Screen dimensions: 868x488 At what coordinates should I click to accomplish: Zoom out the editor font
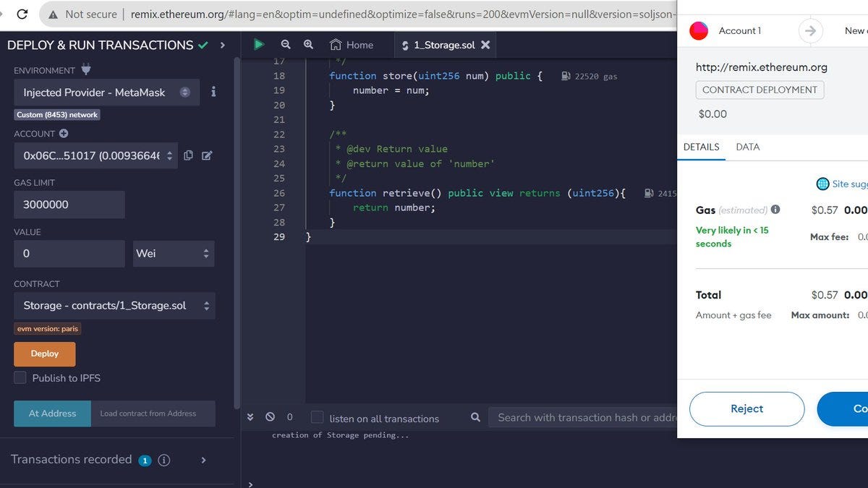285,45
